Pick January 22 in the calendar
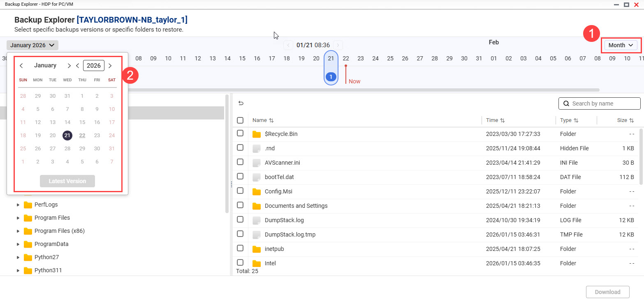This screenshot has height=308, width=644. coord(82,136)
